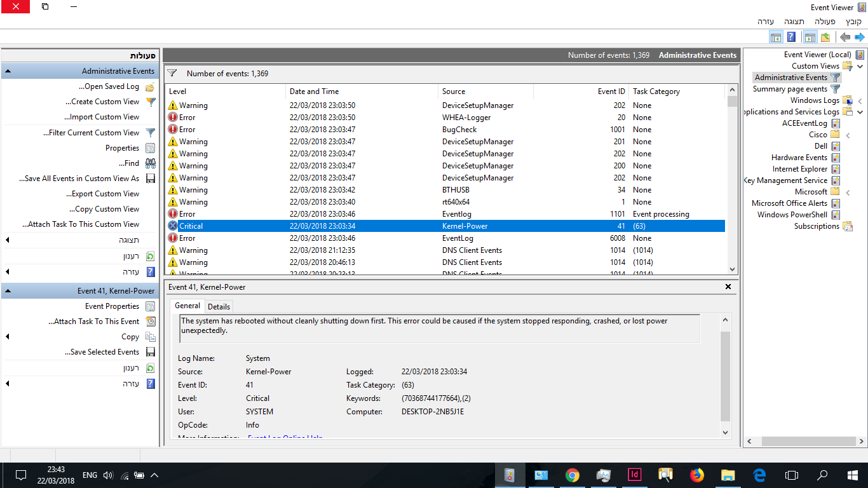The height and width of the screenshot is (488, 868).
Task: Click the Open Saved Log folder icon
Action: coord(150,87)
